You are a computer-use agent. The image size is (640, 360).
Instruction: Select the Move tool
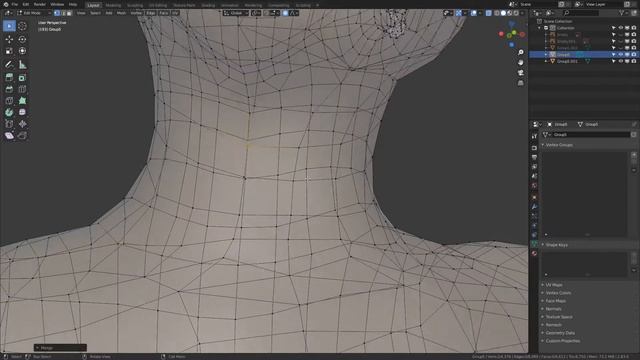9,39
